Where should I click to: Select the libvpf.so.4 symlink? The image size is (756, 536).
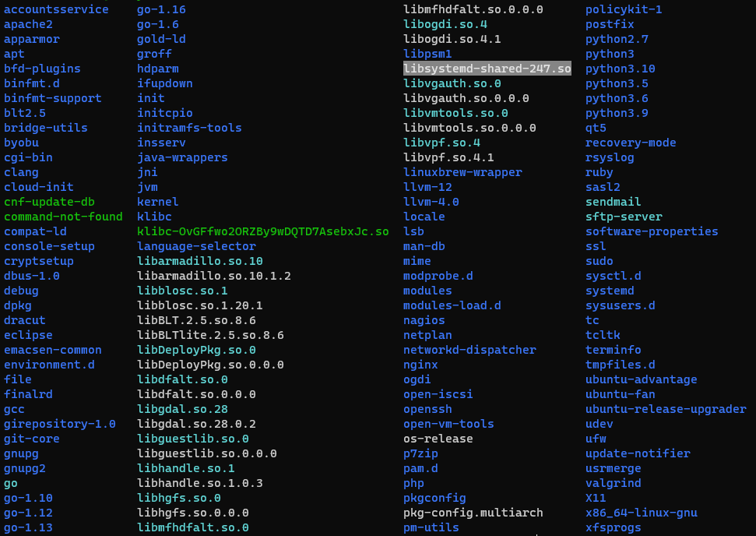pyautogui.click(x=441, y=143)
